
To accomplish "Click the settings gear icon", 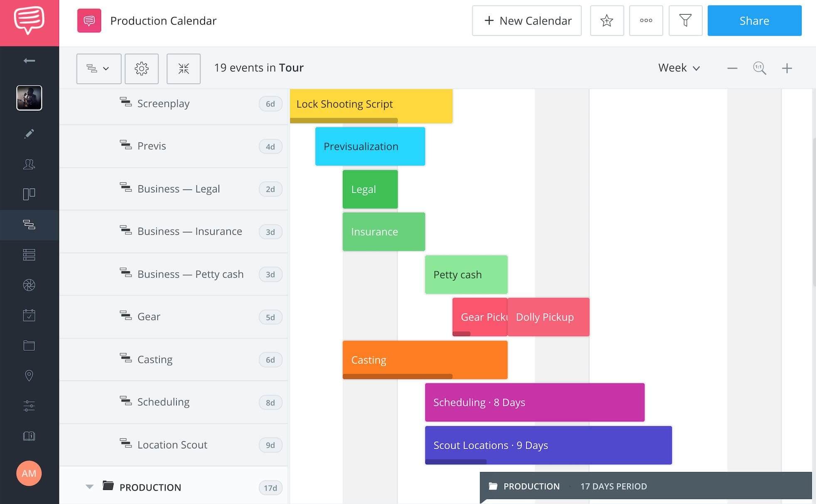I will click(x=142, y=68).
